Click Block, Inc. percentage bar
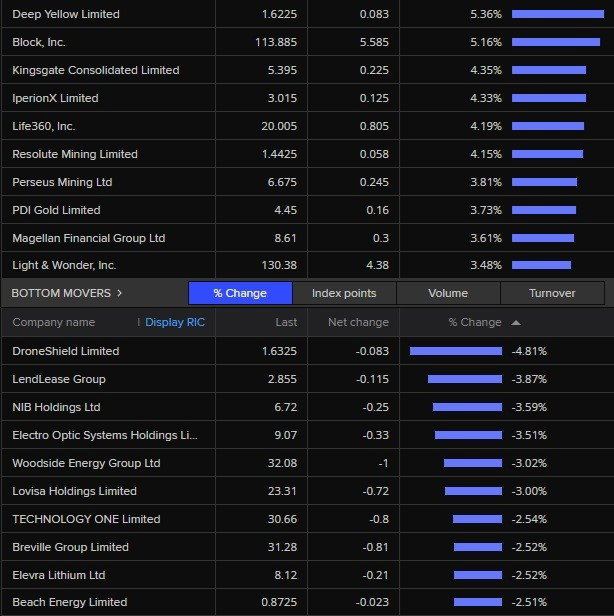The height and width of the screenshot is (616, 614). pos(556,42)
